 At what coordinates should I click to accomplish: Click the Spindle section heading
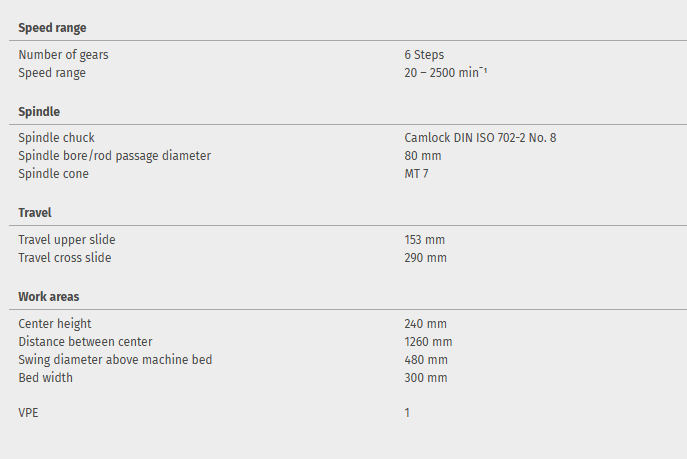(x=39, y=112)
